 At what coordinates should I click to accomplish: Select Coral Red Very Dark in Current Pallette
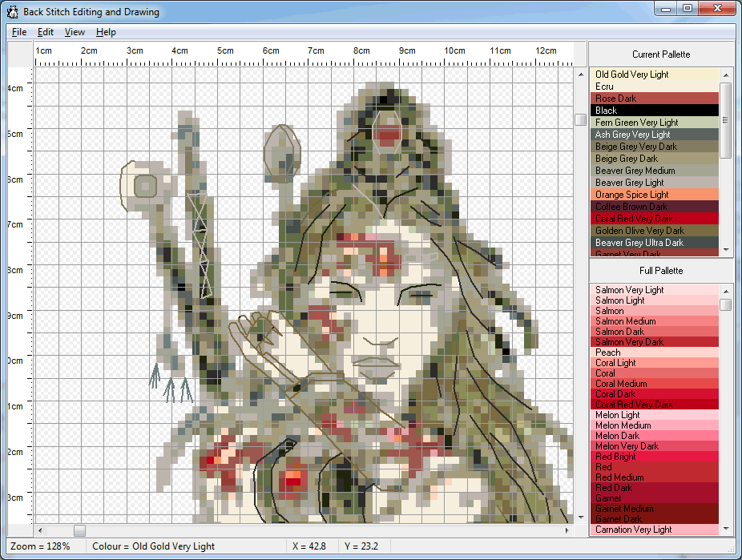(x=655, y=219)
